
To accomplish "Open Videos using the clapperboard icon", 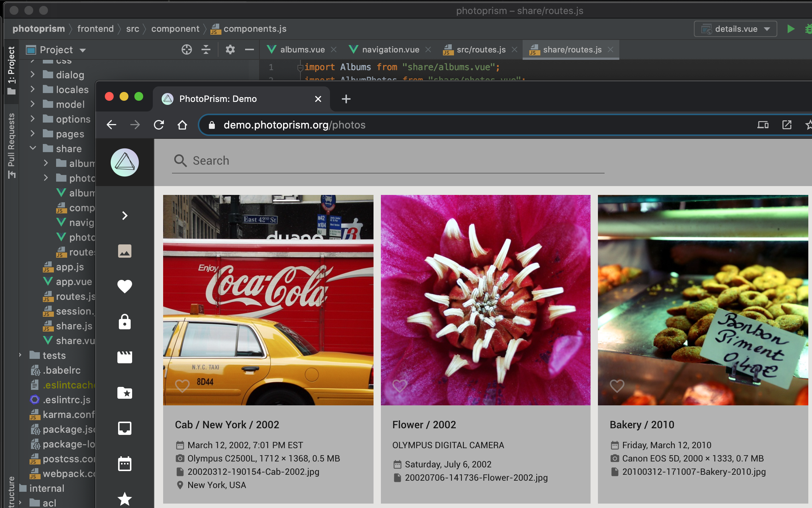I will (x=125, y=356).
